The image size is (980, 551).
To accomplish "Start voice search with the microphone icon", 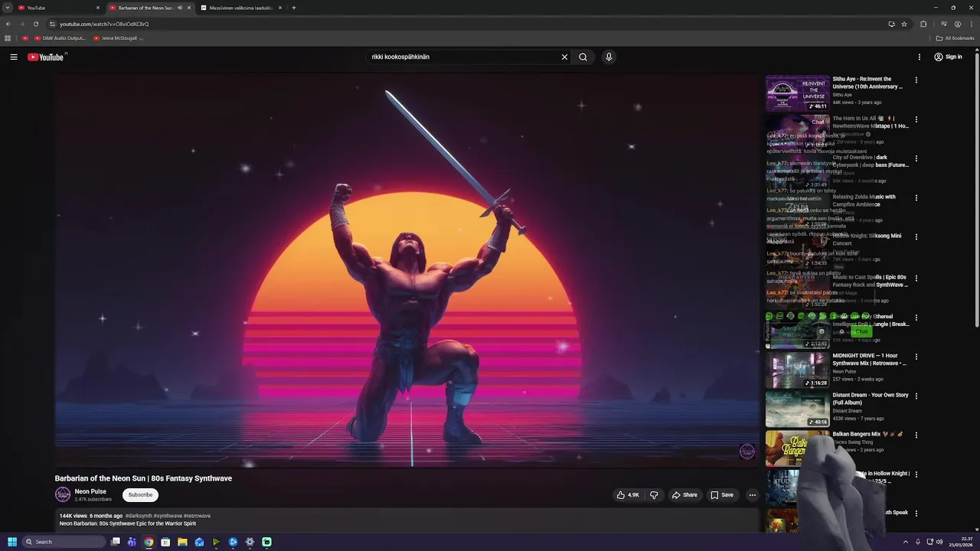I will tap(609, 57).
